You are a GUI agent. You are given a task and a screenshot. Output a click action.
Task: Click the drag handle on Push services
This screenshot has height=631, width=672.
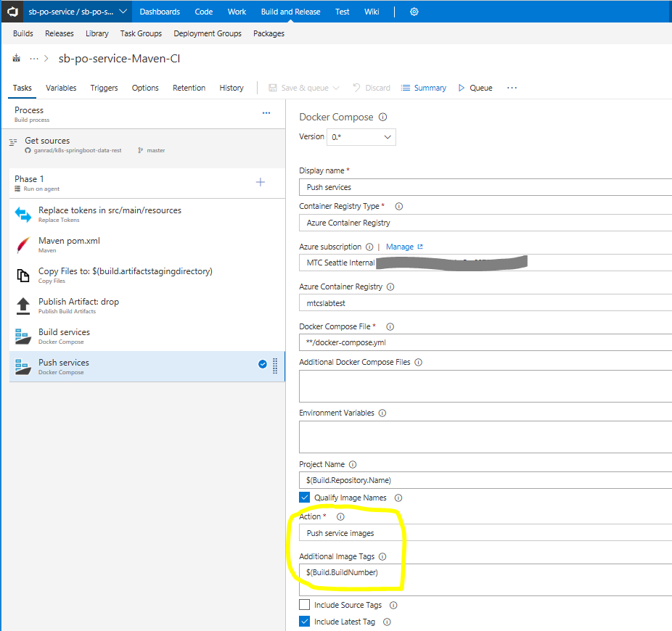(x=275, y=366)
